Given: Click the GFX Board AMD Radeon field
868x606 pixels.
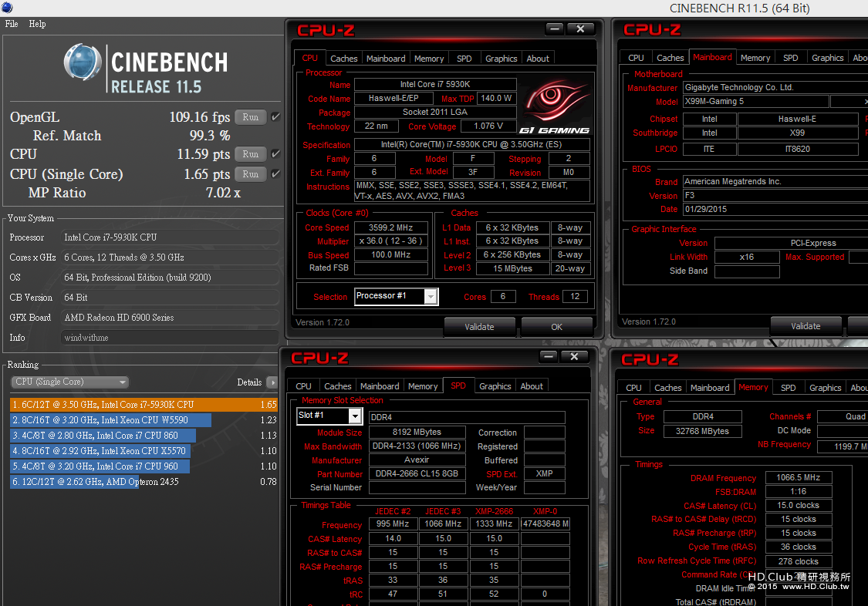Looking at the screenshot, I should tap(170, 318).
